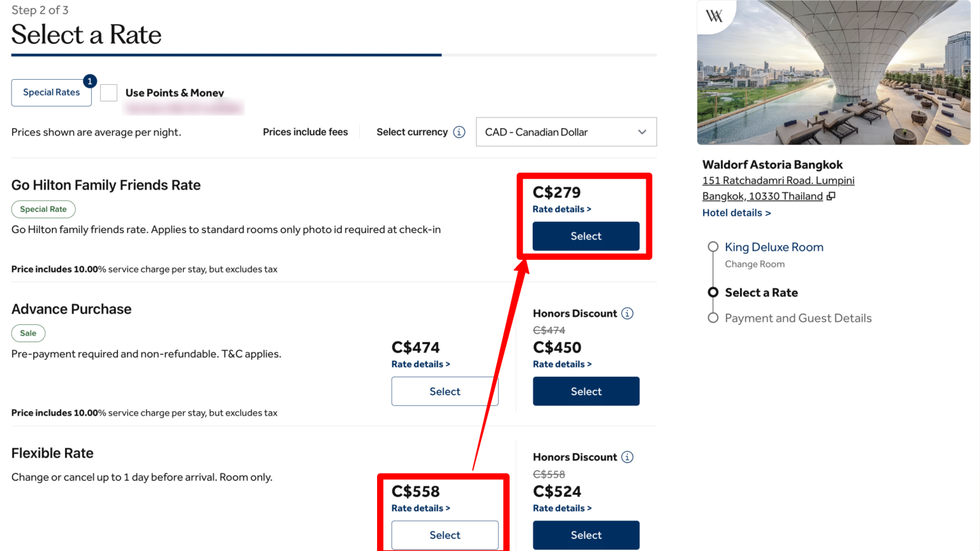Click the booking step progress bar
980x551 pixels.
334,55
